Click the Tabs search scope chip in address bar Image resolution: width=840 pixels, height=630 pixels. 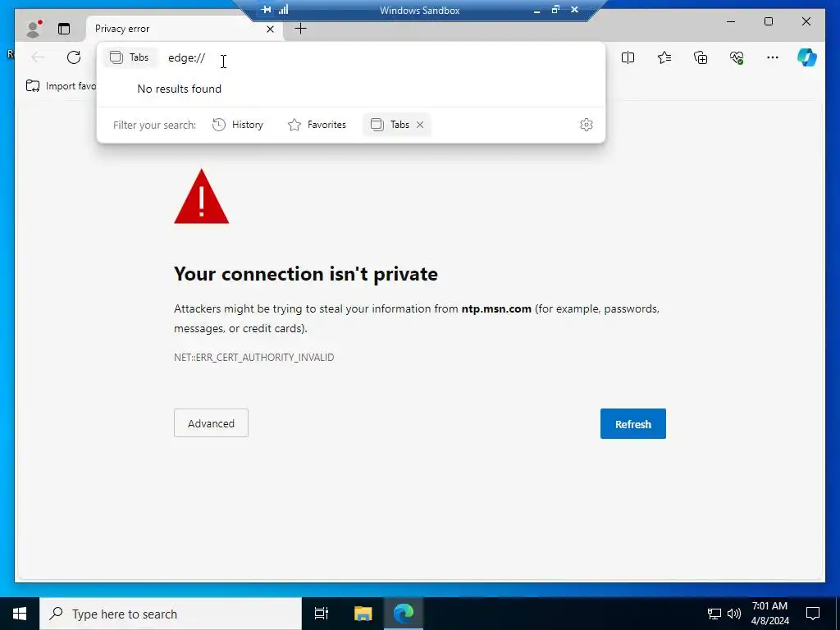[130, 57]
